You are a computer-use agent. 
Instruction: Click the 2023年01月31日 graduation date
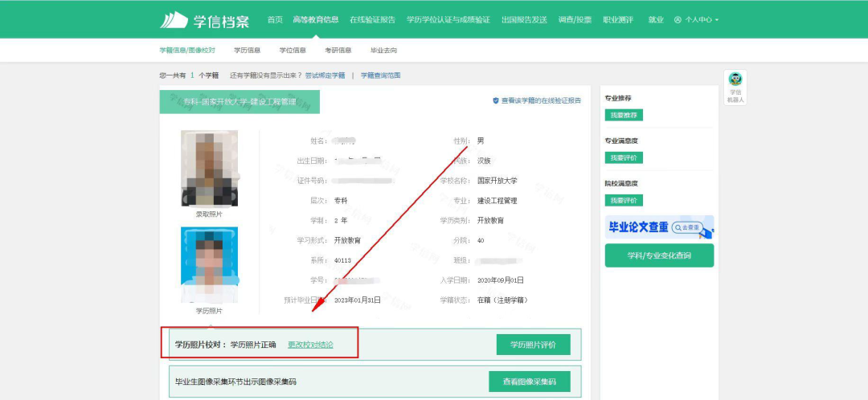(x=358, y=300)
